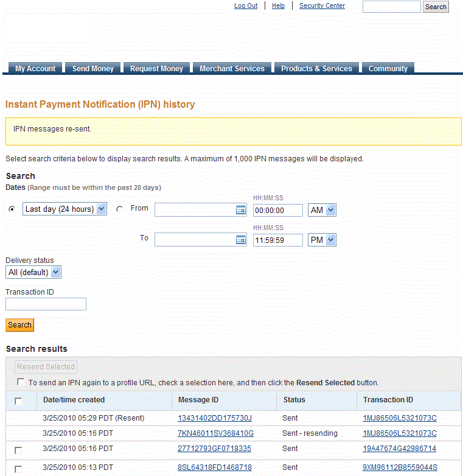Change the From time AM selector
Image resolution: width=463 pixels, height=476 pixels.
click(322, 210)
